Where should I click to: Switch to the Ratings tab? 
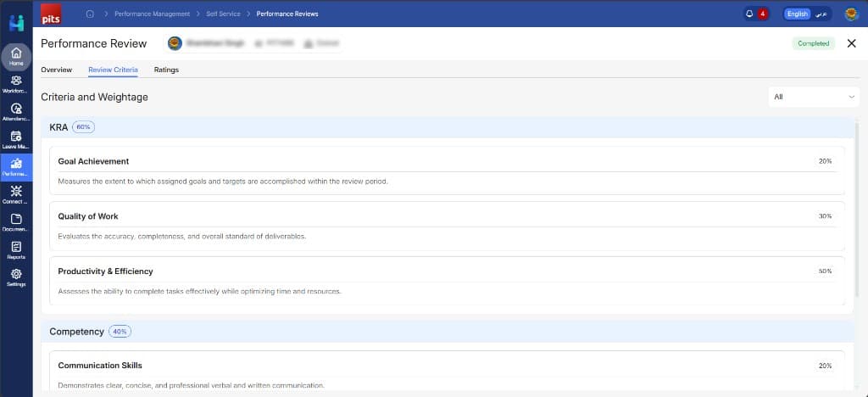point(166,70)
